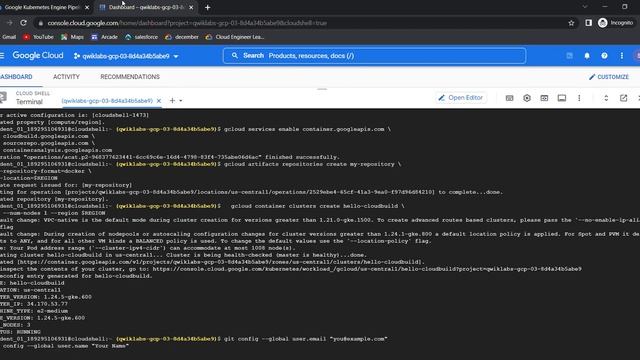Open the Cloud Engineer Lea... bookmark

pyautogui.click(x=235, y=37)
